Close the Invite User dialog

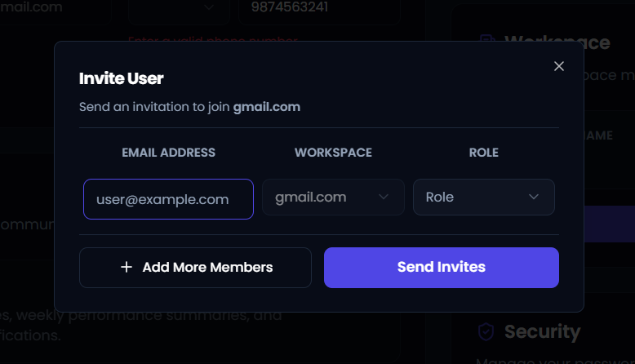tap(559, 66)
